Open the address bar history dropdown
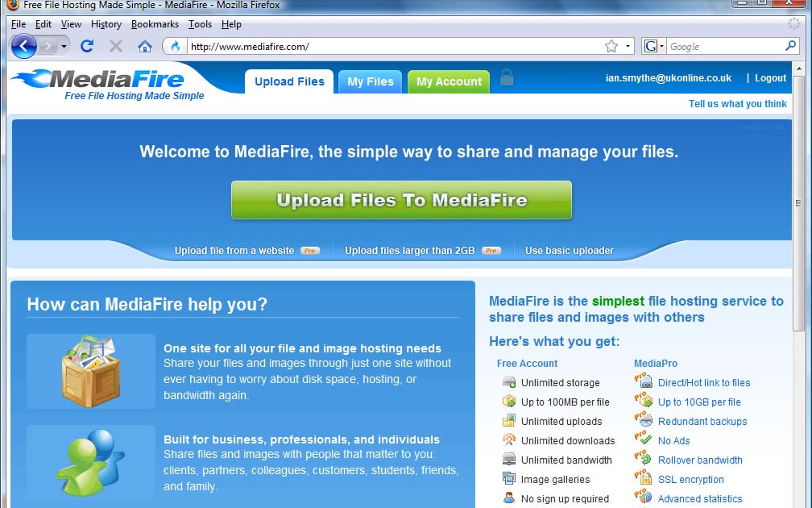Screen dimensions: 812x508 [x=628, y=47]
